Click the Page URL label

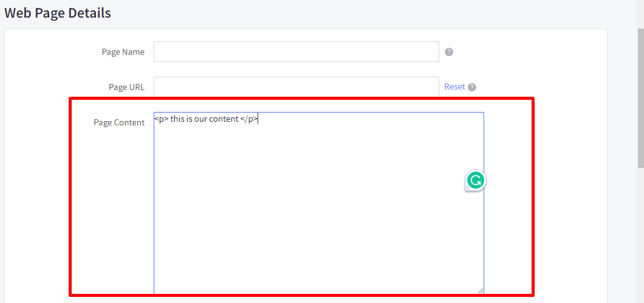coord(126,87)
